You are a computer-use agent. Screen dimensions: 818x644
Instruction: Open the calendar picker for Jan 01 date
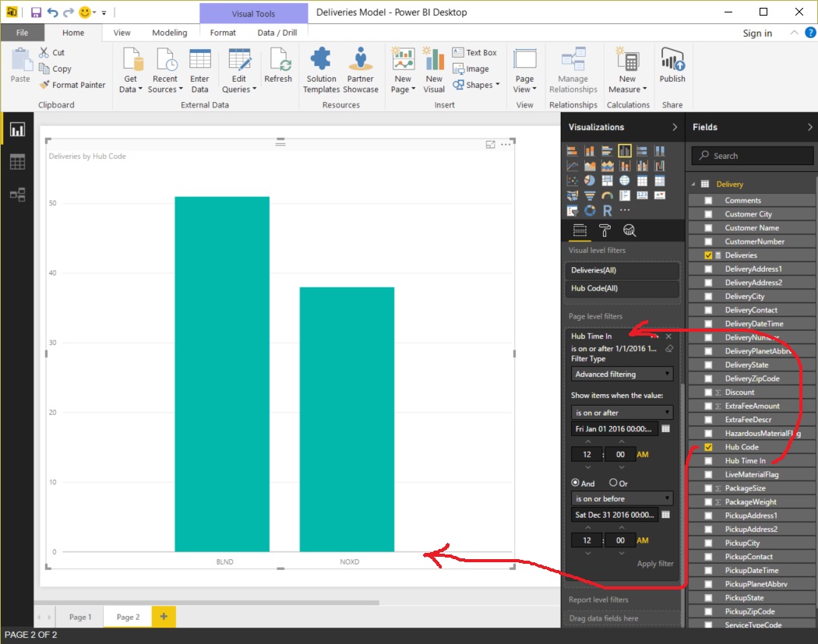pos(665,428)
